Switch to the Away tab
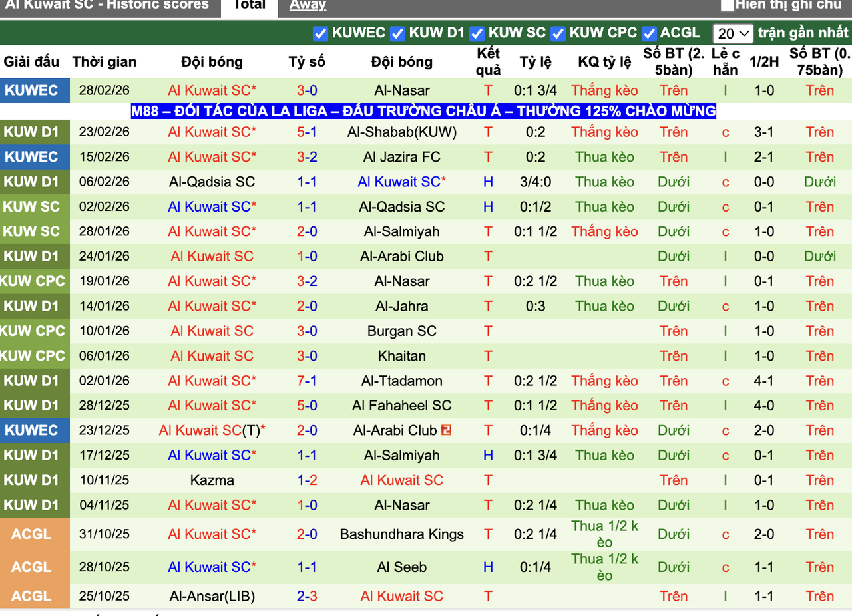Image resolution: width=852 pixels, height=616 pixels. point(308,5)
